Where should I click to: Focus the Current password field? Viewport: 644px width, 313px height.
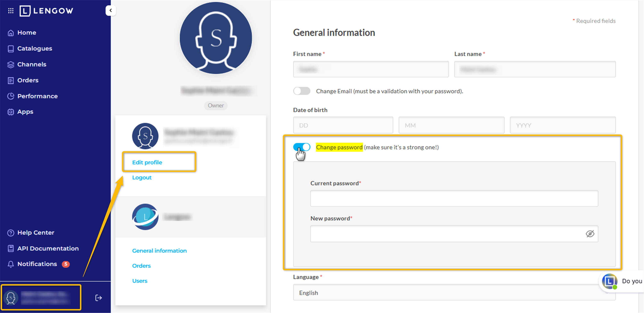pos(454,199)
